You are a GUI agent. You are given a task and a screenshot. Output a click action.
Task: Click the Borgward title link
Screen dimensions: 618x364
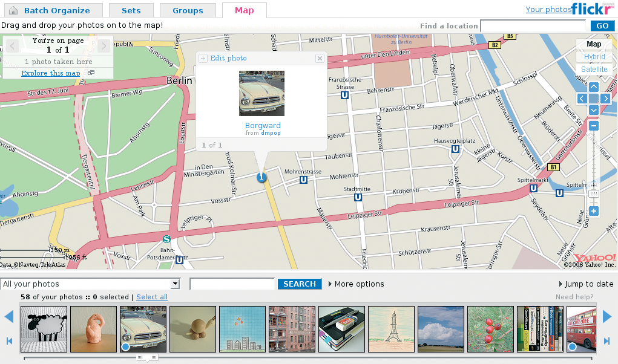click(x=263, y=126)
